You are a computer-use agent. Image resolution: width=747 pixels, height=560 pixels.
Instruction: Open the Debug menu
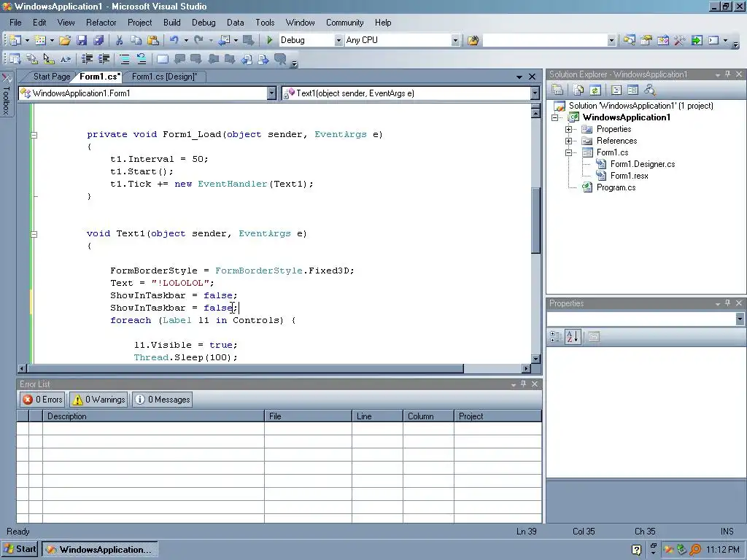[204, 23]
